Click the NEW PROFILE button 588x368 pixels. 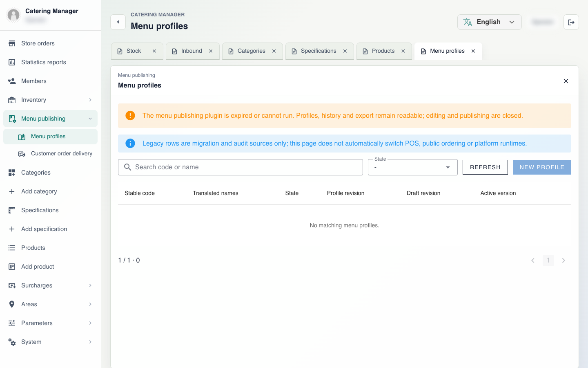542,167
